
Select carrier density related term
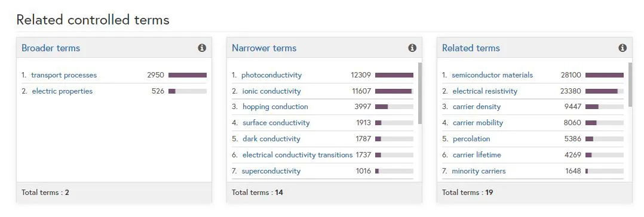click(x=477, y=107)
